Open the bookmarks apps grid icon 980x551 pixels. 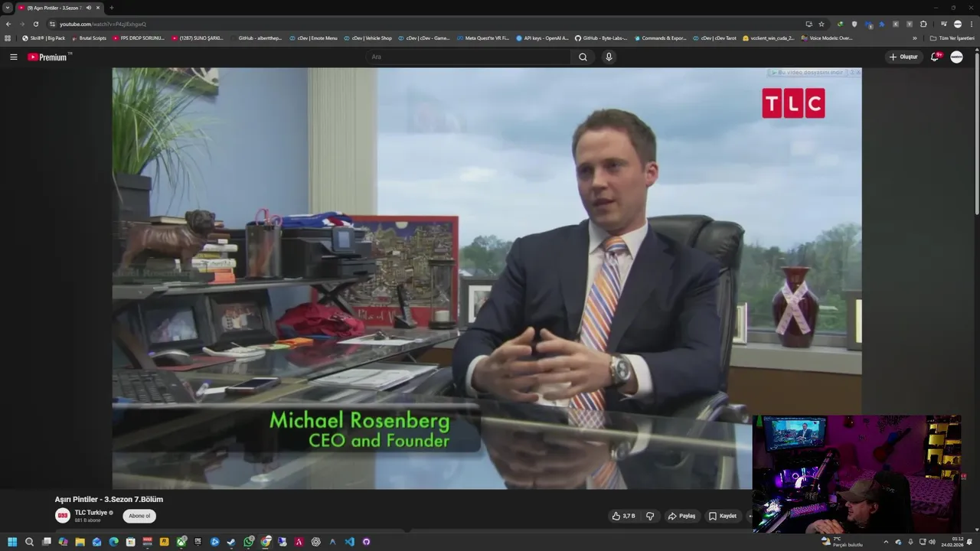8,38
